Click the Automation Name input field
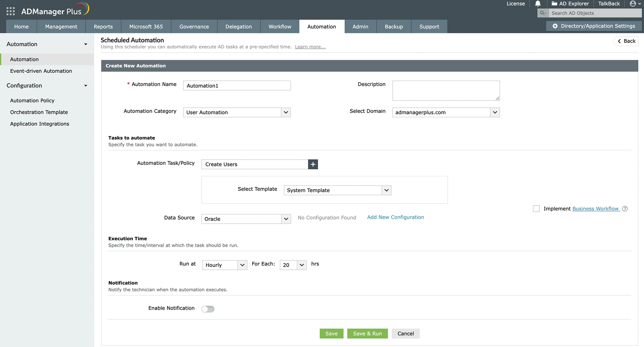 (x=237, y=85)
